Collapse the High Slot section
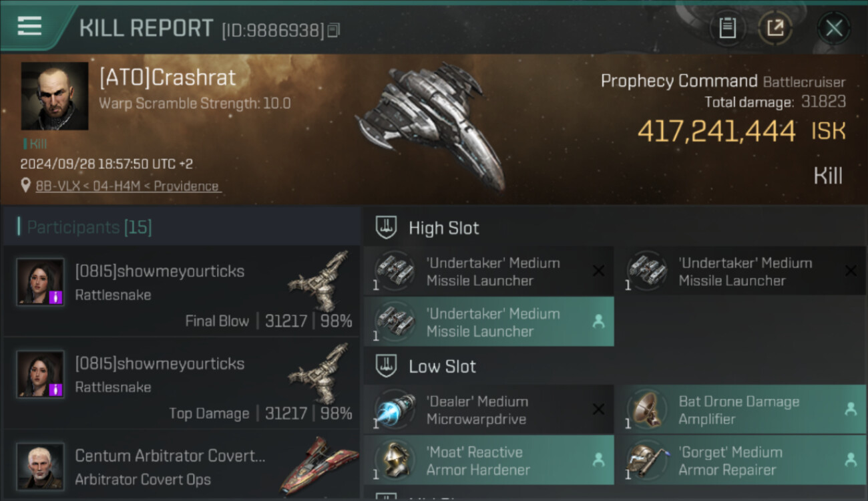This screenshot has width=868, height=501. 387,227
